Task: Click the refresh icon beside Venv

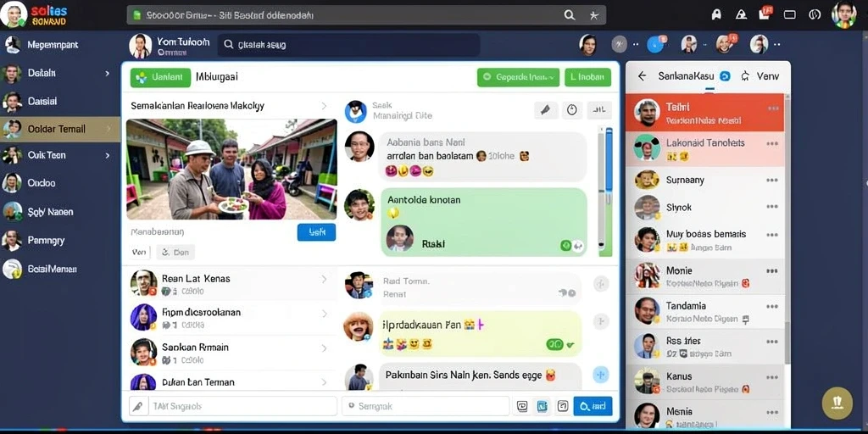Action: tap(744, 76)
